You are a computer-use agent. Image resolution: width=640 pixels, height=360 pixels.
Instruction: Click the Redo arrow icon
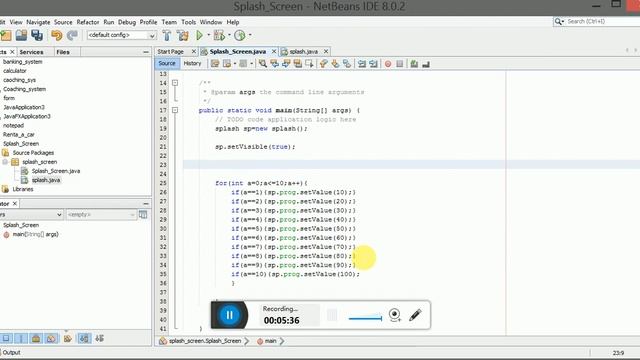tap(72, 36)
